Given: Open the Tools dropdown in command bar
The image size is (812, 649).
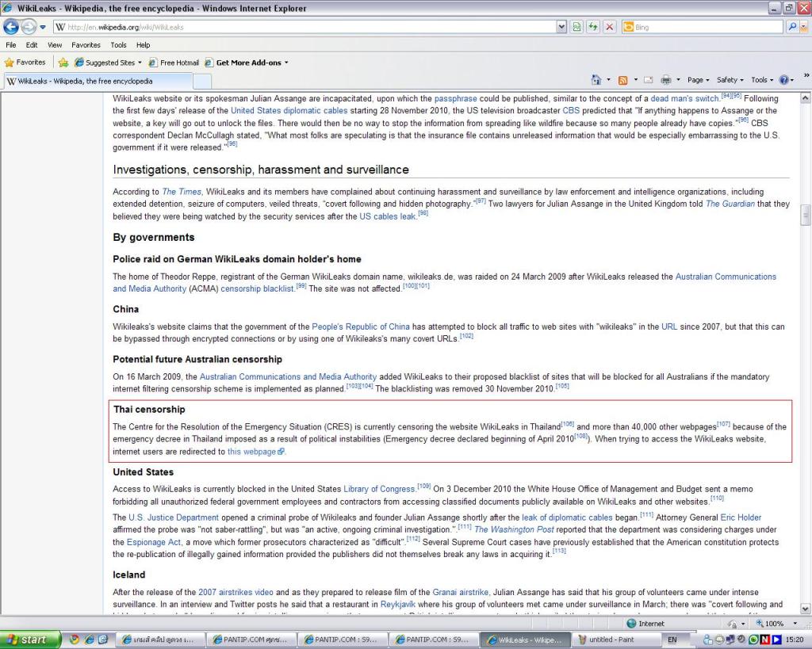Looking at the screenshot, I should point(762,80).
